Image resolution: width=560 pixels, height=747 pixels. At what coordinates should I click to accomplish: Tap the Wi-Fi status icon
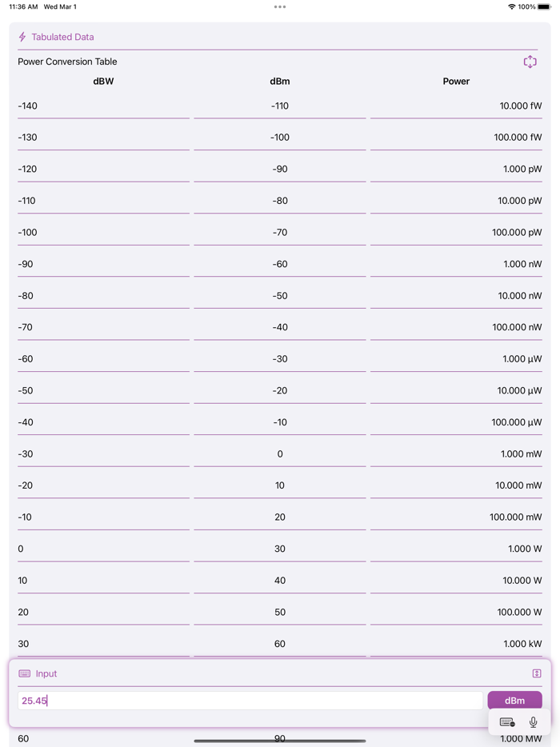pyautogui.click(x=512, y=7)
